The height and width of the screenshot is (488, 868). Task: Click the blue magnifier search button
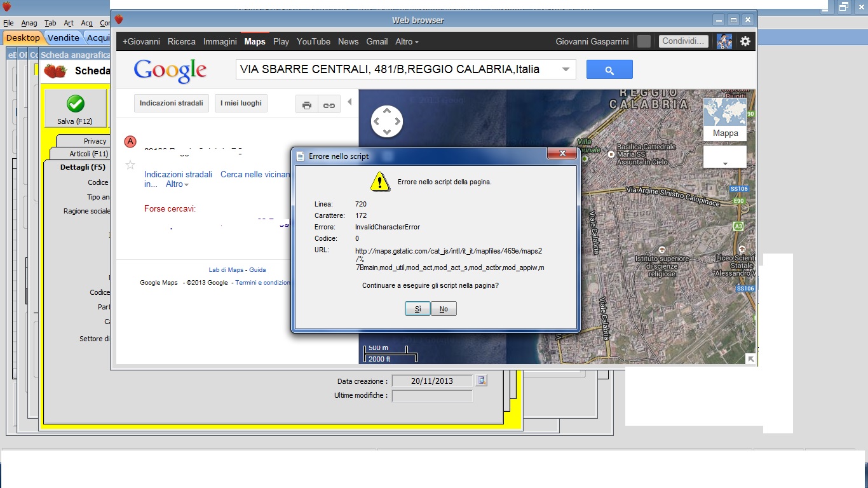(609, 70)
